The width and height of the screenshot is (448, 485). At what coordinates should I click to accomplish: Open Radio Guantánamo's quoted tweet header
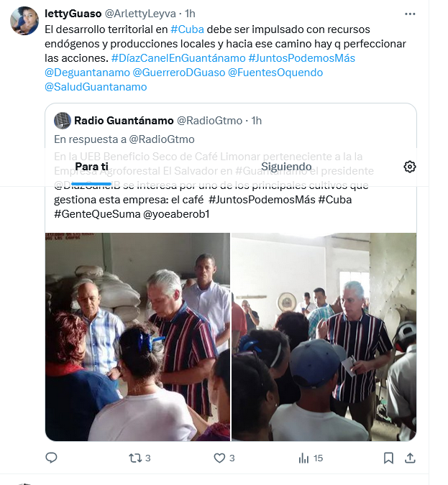click(x=158, y=121)
